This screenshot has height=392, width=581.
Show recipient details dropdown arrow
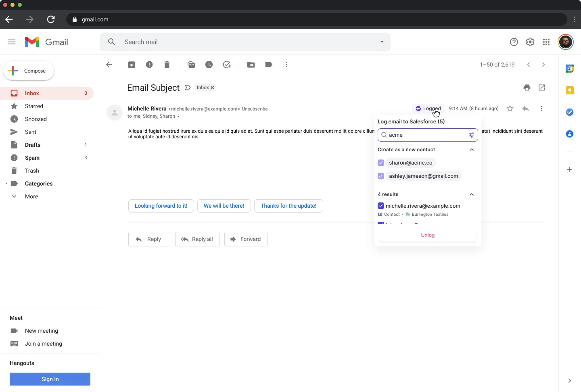[x=178, y=117]
